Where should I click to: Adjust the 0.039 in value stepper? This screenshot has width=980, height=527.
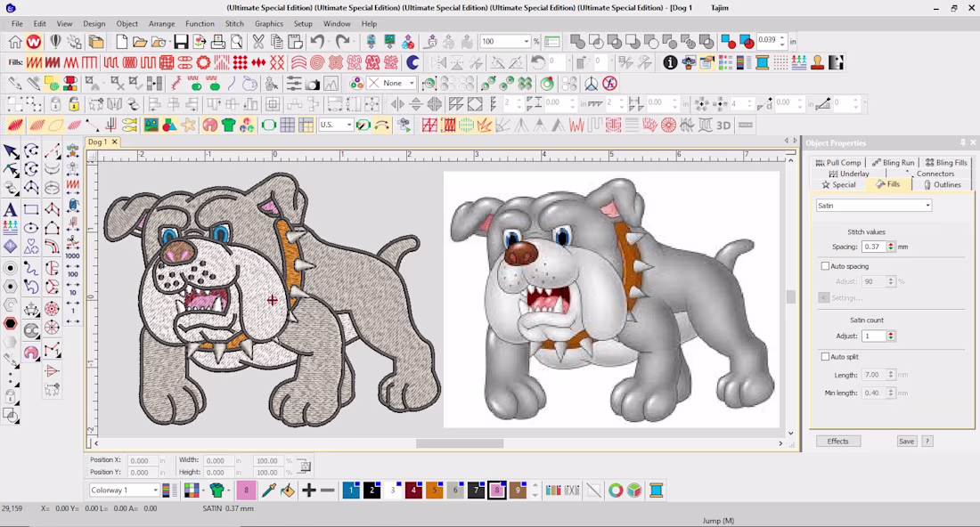(x=782, y=41)
